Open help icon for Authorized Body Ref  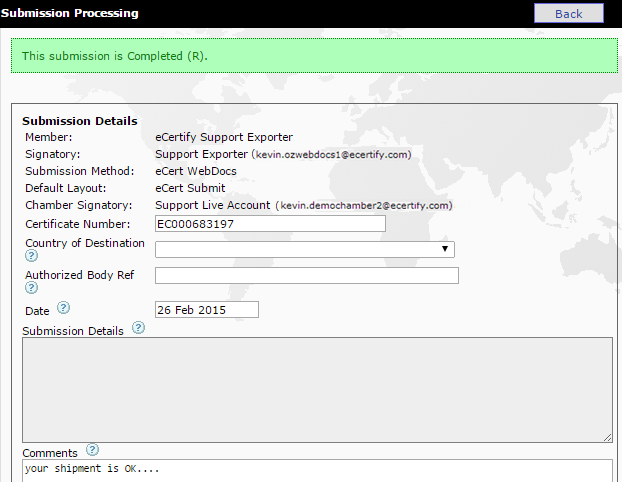pyautogui.click(x=31, y=288)
